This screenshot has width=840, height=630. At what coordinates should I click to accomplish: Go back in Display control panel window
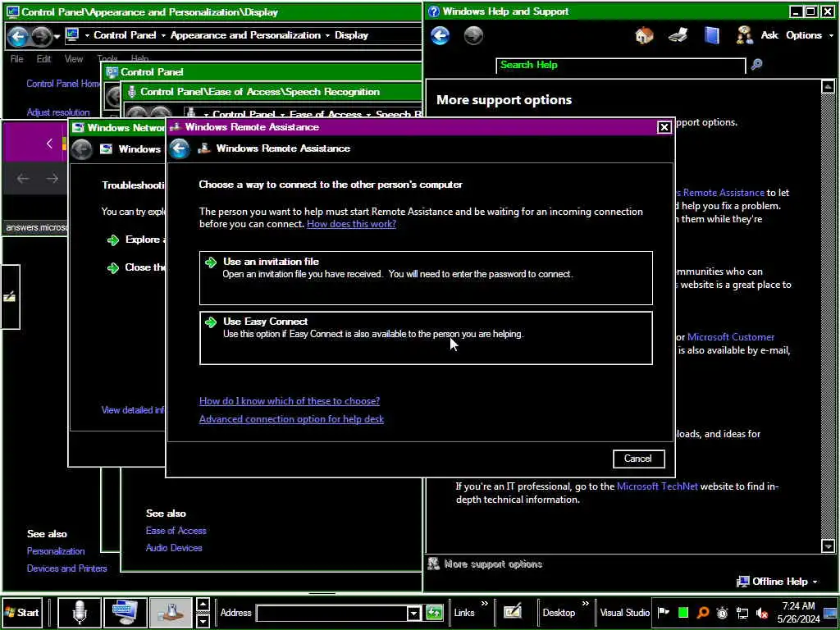coord(18,36)
